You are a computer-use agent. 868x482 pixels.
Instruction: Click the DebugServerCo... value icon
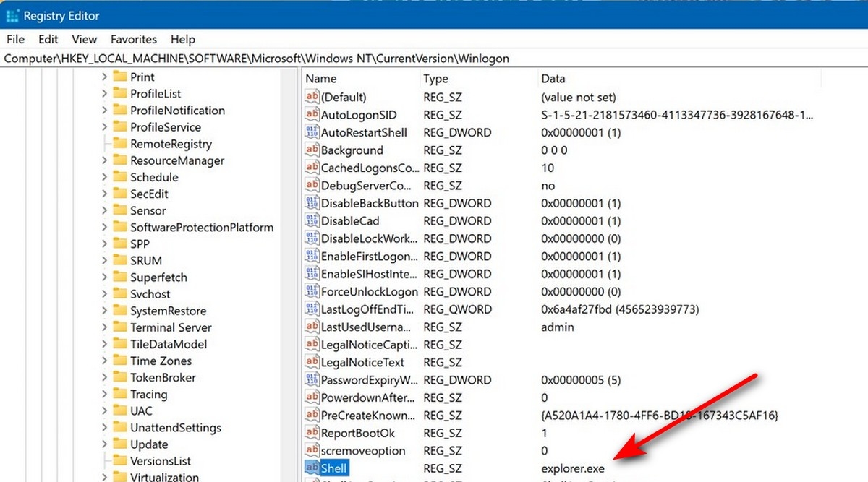click(312, 186)
